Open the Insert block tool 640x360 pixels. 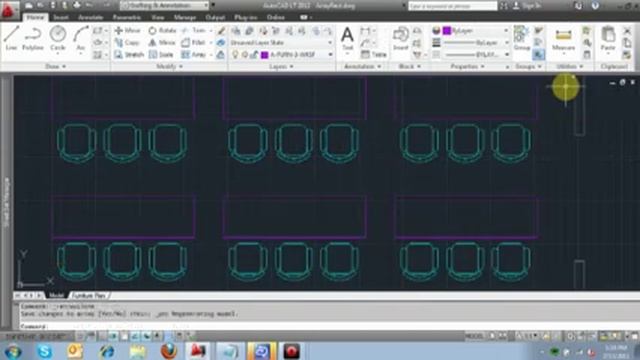click(400, 38)
